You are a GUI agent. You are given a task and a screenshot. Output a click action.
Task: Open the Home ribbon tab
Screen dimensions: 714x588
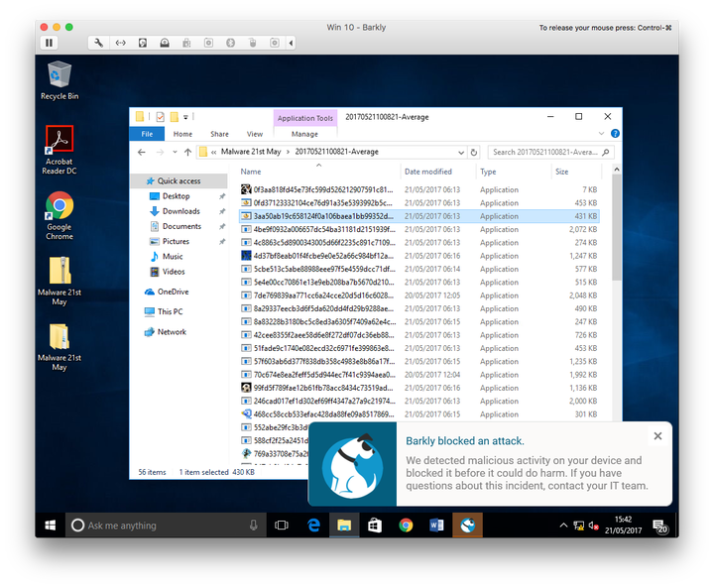182,134
